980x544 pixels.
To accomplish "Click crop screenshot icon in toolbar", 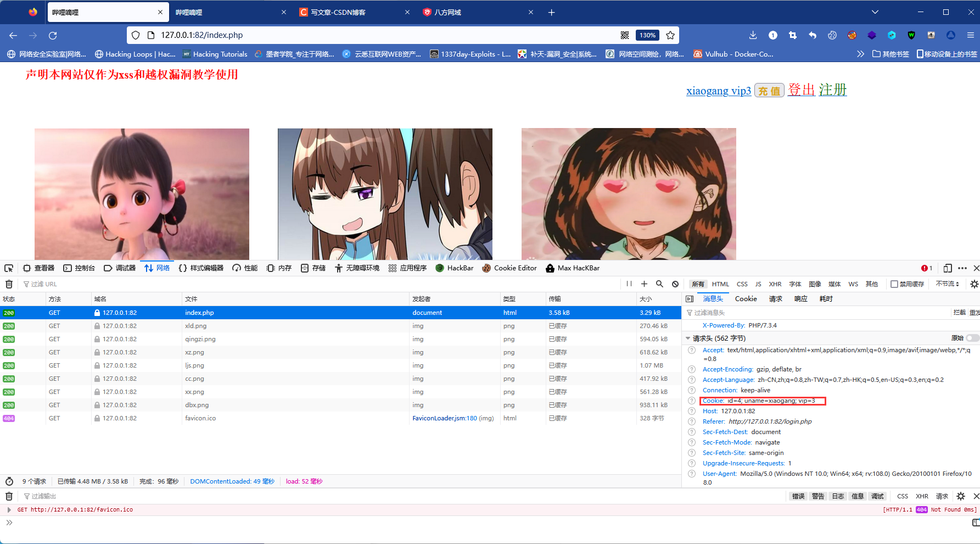I will coord(792,35).
